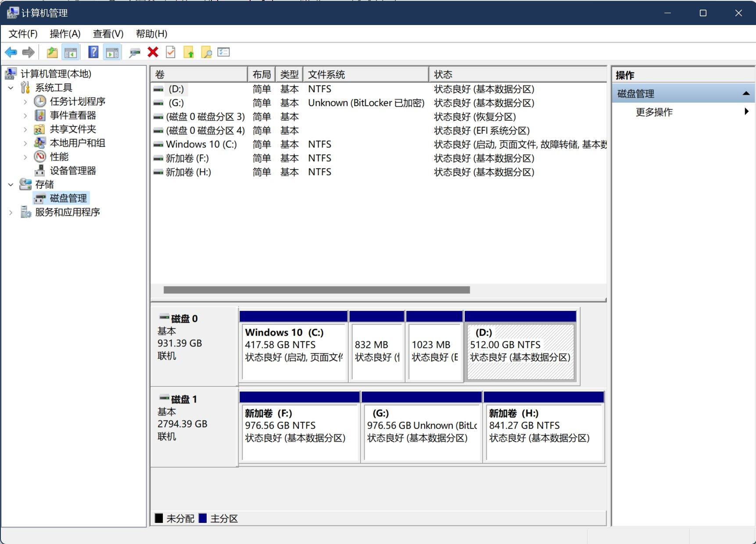Click the System Tools wrench icon
This screenshot has width=756, height=544.
pos(25,87)
